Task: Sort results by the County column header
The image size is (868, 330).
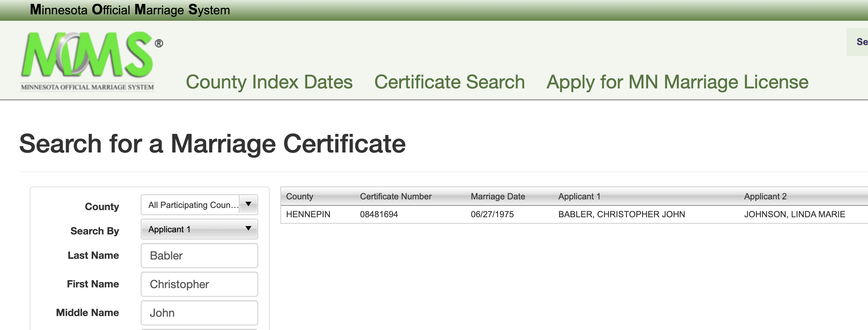Action: click(299, 196)
